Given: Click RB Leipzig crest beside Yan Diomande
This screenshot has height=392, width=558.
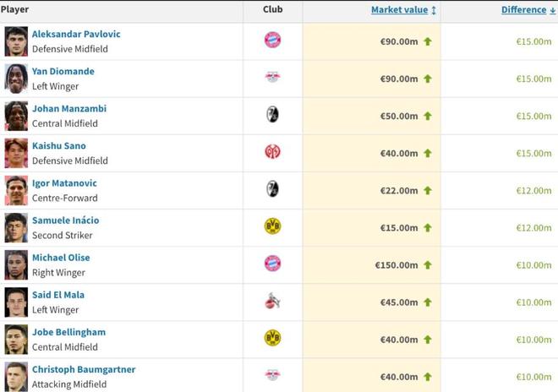Looking at the screenshot, I should coord(272,77).
